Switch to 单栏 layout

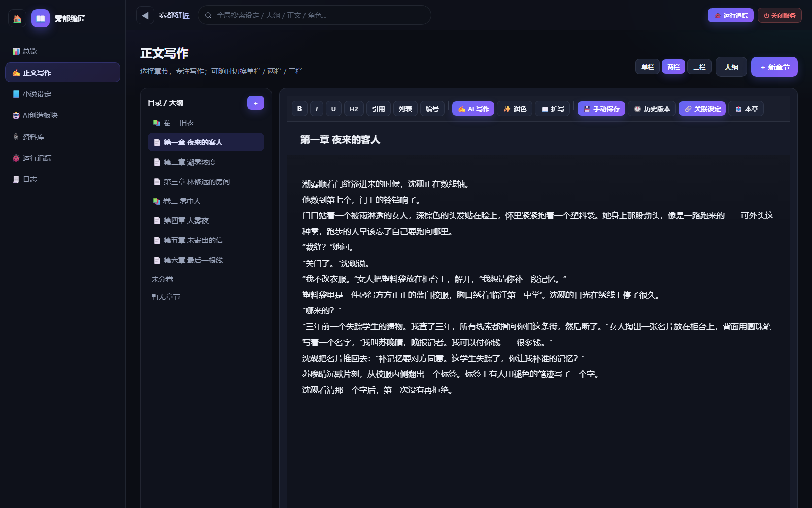pyautogui.click(x=648, y=67)
